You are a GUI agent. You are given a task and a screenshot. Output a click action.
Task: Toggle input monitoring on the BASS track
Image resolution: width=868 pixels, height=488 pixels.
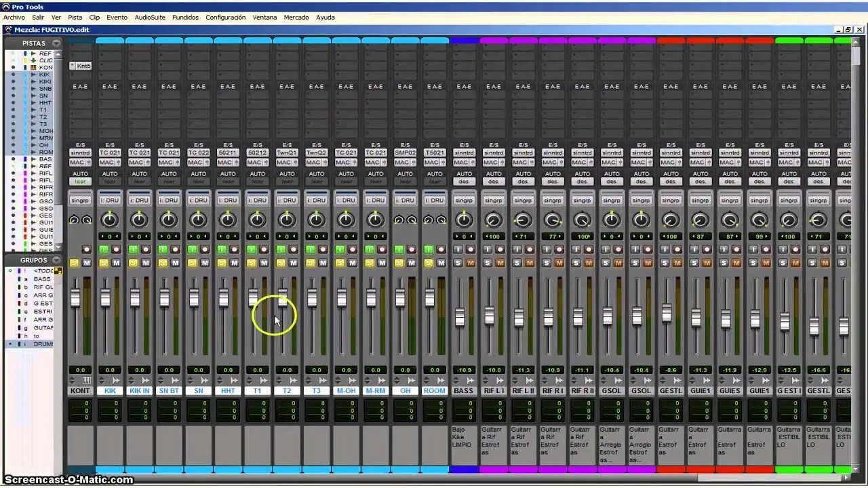(x=458, y=249)
